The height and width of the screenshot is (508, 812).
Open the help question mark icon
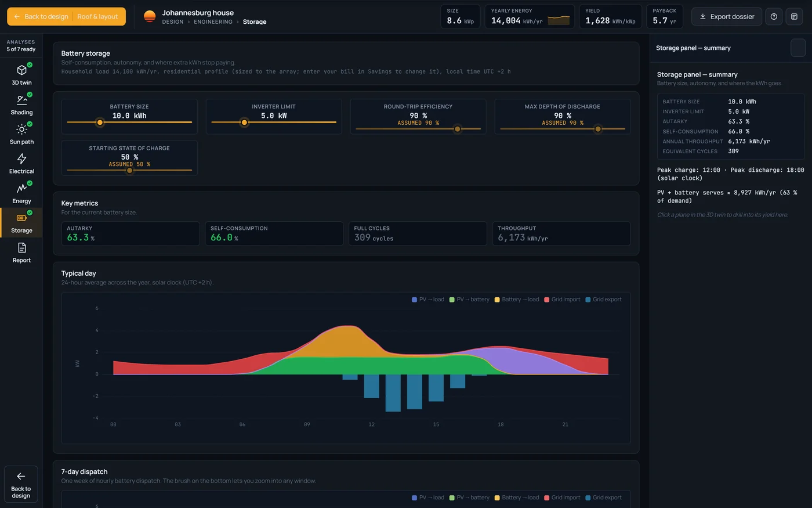coord(774,16)
